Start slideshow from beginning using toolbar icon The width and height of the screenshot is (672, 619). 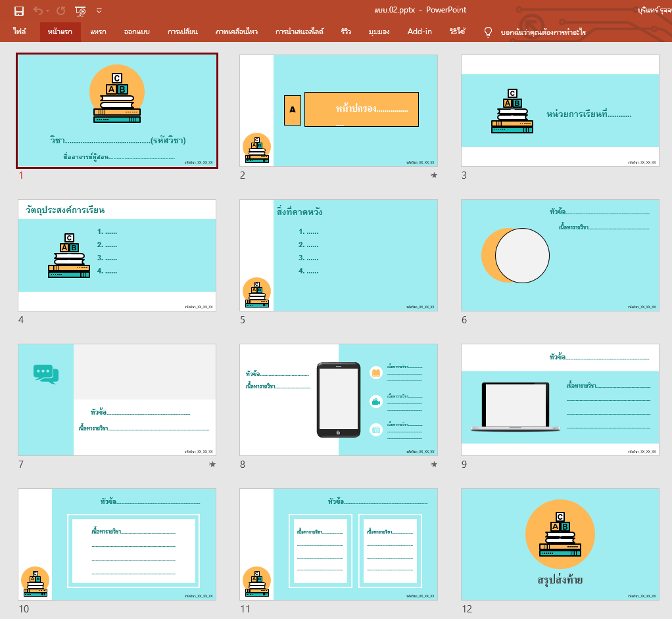click(80, 11)
